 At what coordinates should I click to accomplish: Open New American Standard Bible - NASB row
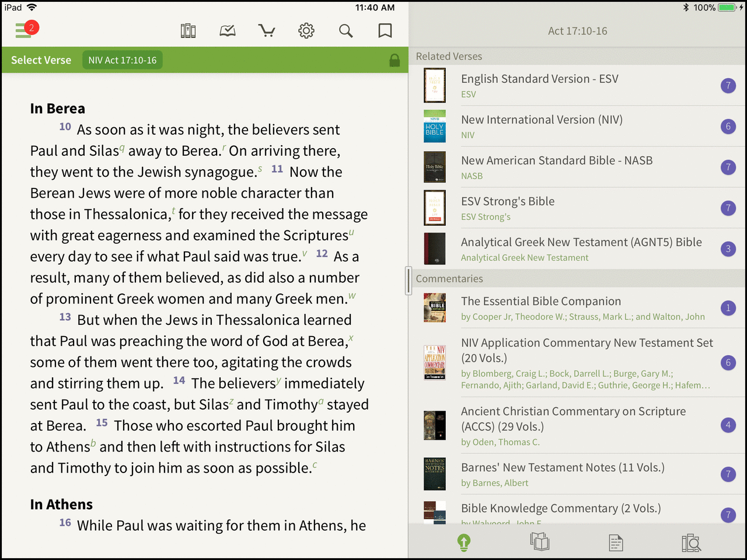[578, 167]
